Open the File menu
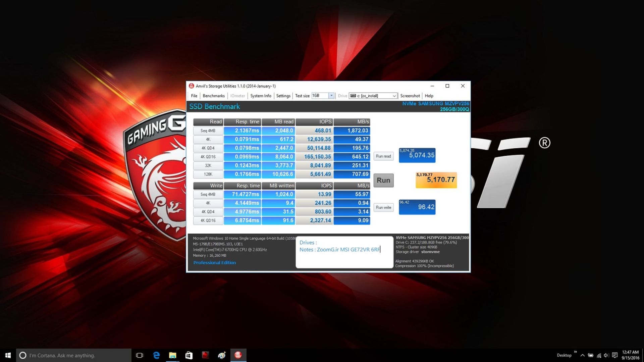 (194, 96)
